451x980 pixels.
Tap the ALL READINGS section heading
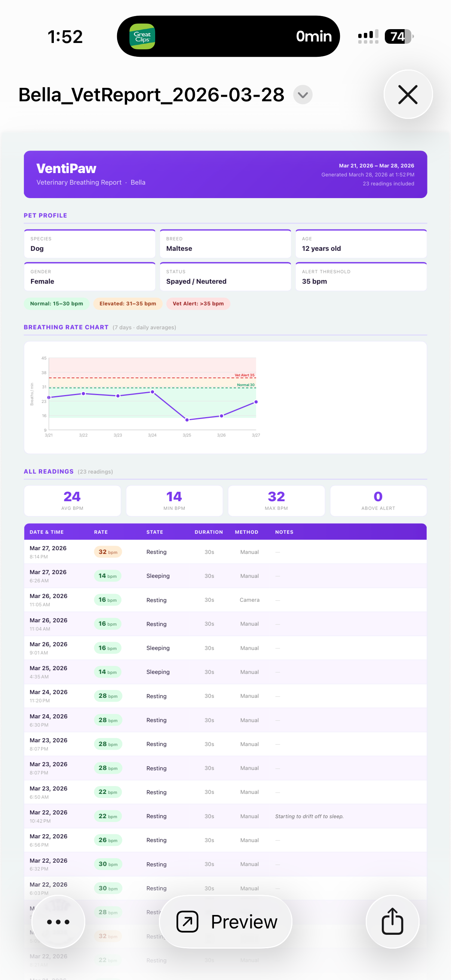tap(49, 471)
